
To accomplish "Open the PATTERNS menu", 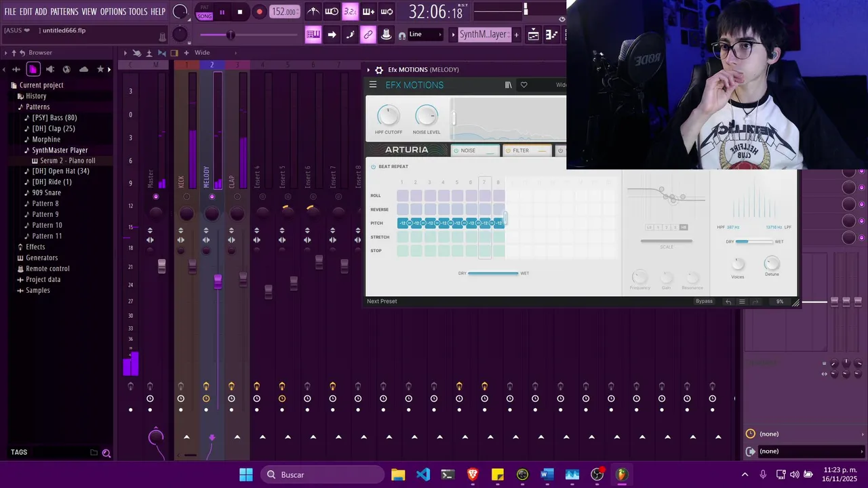I will [x=64, y=12].
